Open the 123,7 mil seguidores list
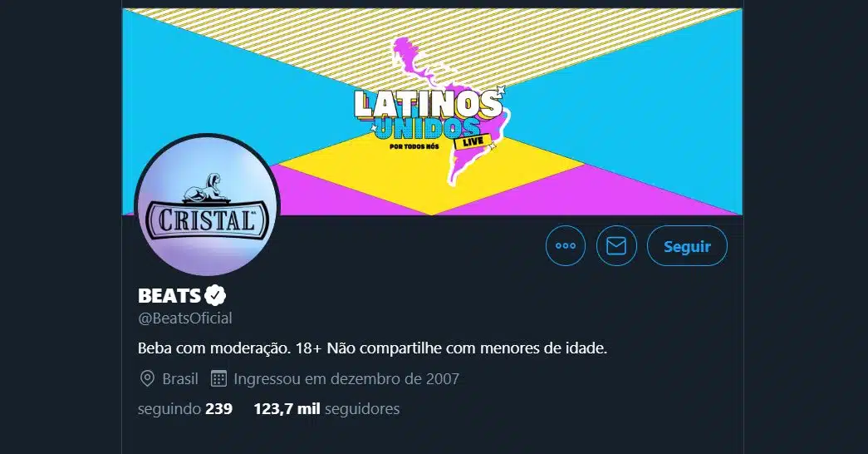868x454 pixels. point(326,408)
